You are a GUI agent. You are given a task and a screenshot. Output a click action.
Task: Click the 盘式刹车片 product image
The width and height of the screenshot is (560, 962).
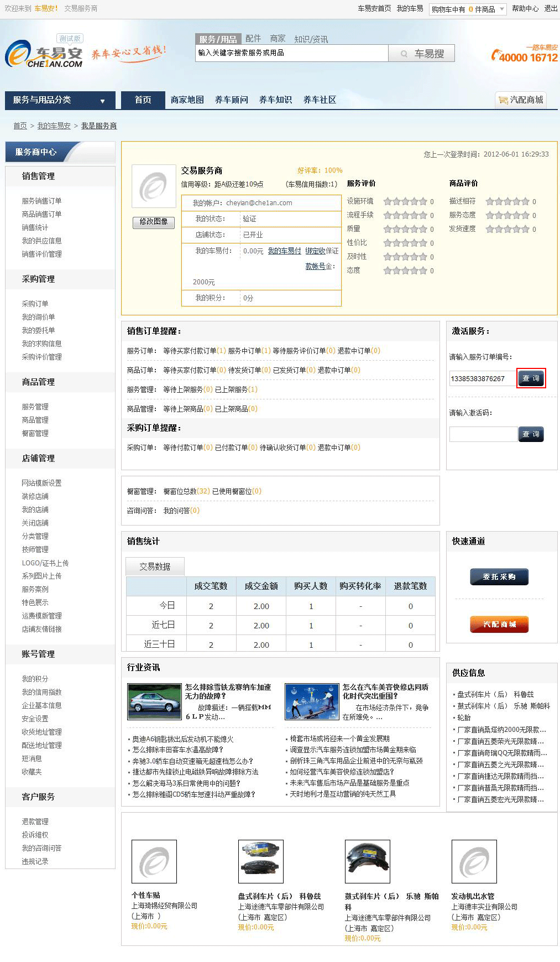(x=261, y=861)
